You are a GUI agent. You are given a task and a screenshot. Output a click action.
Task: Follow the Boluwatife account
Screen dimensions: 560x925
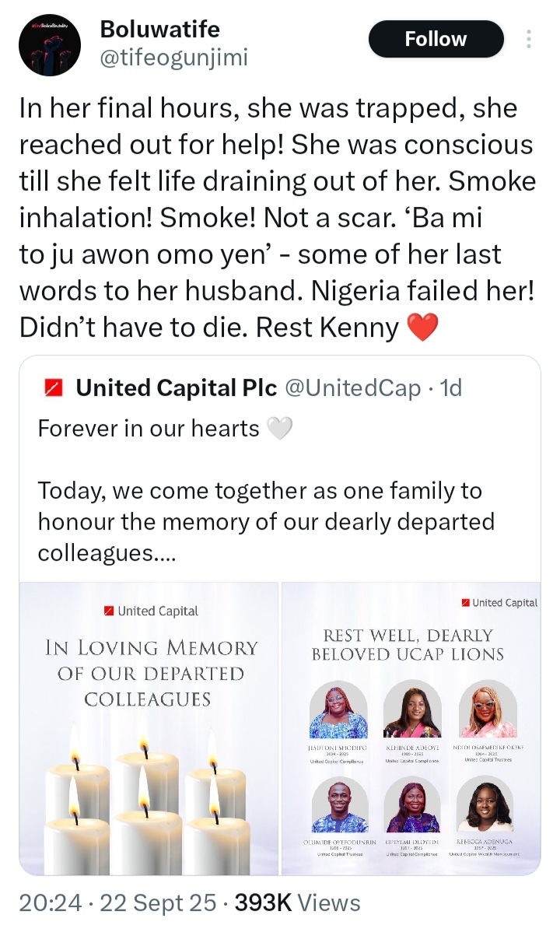[x=436, y=39]
